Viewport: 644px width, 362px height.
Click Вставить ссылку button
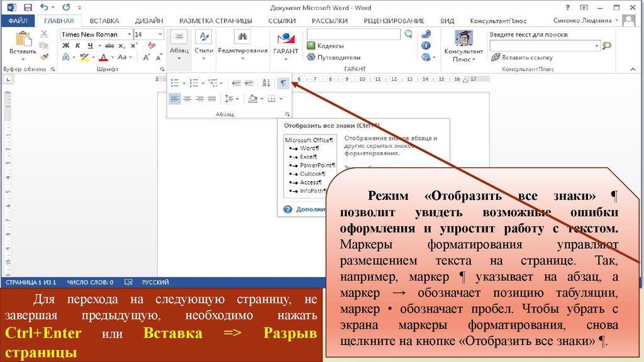(x=522, y=57)
